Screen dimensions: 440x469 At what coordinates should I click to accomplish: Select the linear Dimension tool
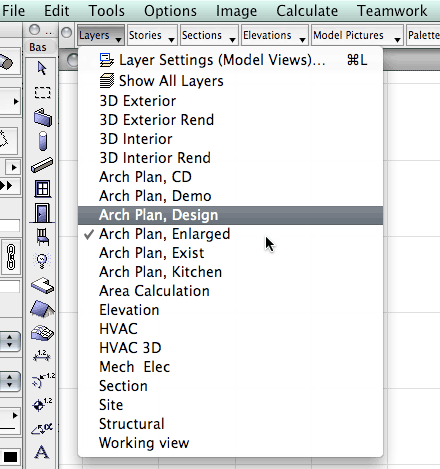42,356
